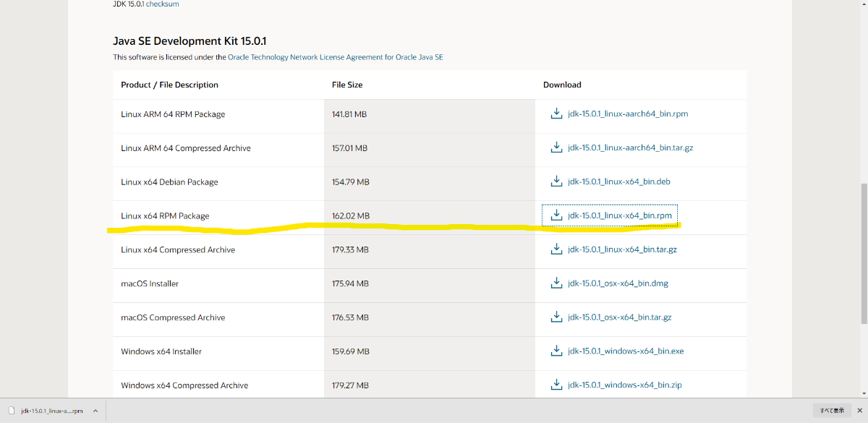Select 'Linux x64 RPM Package' text
868x423 pixels.
point(165,216)
